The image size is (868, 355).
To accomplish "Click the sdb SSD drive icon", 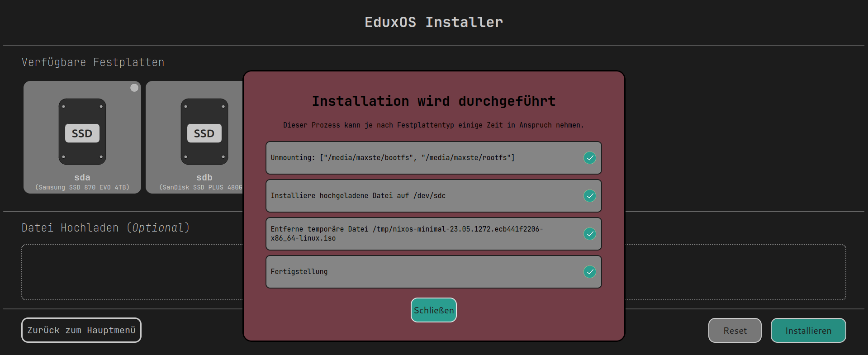I will (x=204, y=132).
